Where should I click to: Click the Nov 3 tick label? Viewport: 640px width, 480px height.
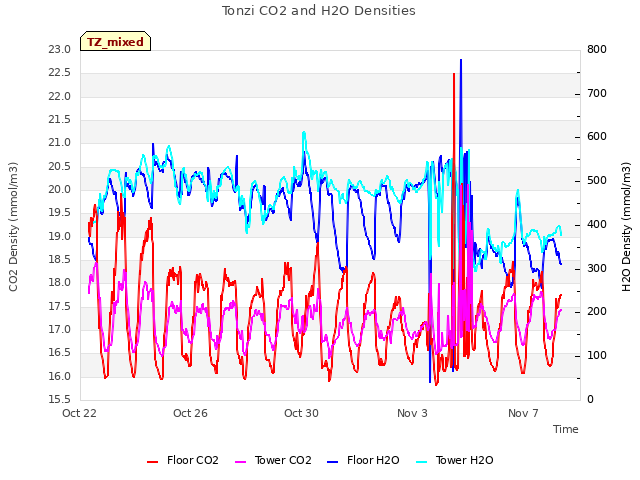coord(412,413)
